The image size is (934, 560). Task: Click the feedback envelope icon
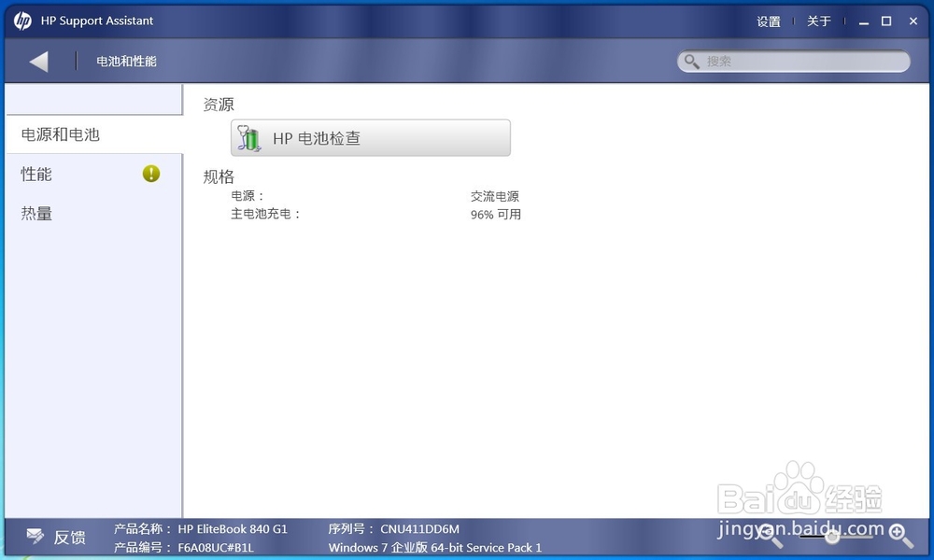35,536
